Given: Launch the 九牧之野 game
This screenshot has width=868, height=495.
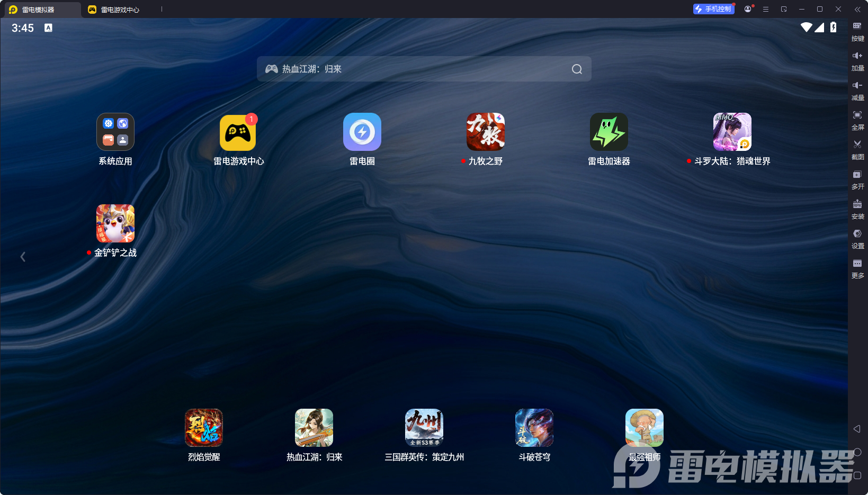Looking at the screenshot, I should [486, 132].
